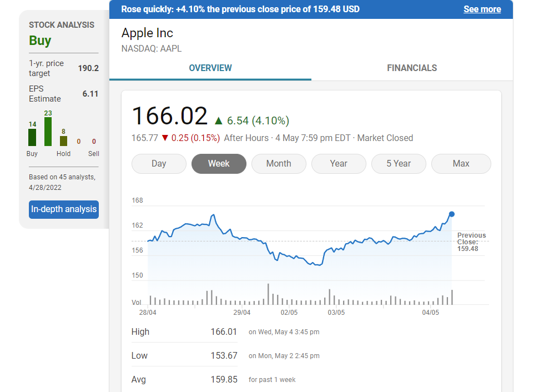Switch to the Financials tab
The width and height of the screenshot is (534, 392).
(x=412, y=68)
